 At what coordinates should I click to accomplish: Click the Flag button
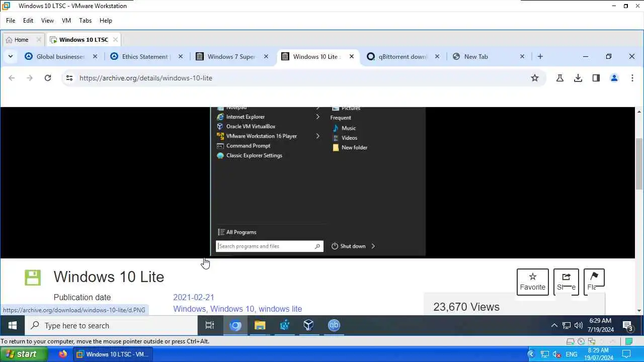[x=594, y=282]
